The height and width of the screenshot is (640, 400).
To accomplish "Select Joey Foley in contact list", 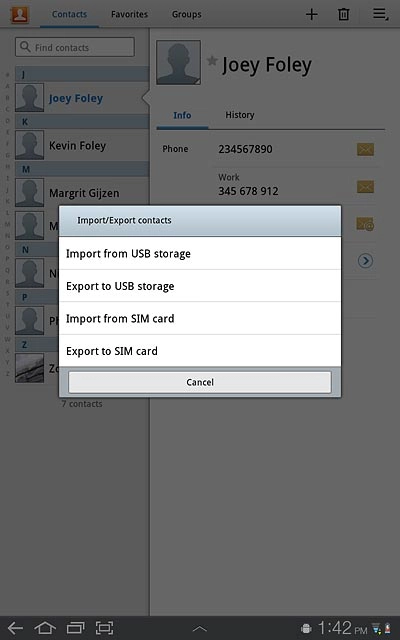I will point(82,98).
